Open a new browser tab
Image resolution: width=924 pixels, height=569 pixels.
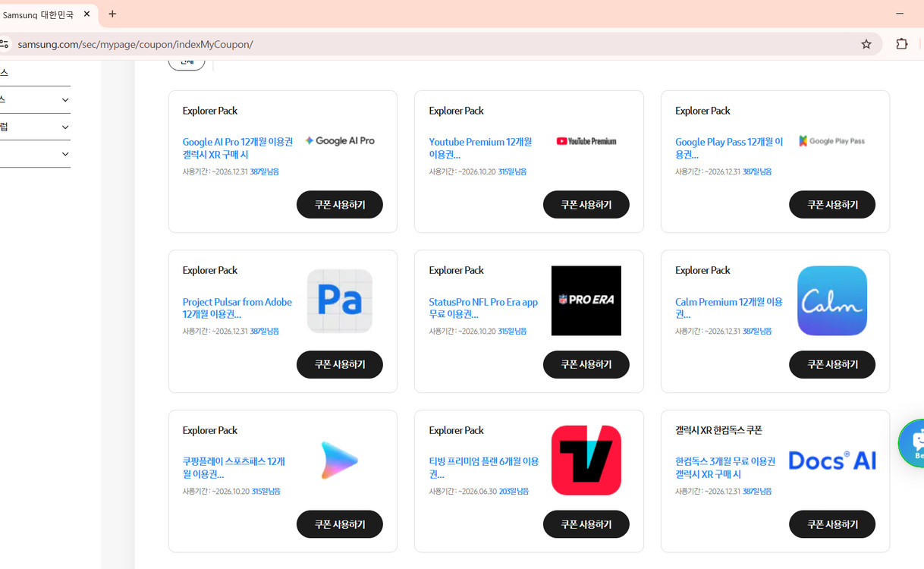112,14
